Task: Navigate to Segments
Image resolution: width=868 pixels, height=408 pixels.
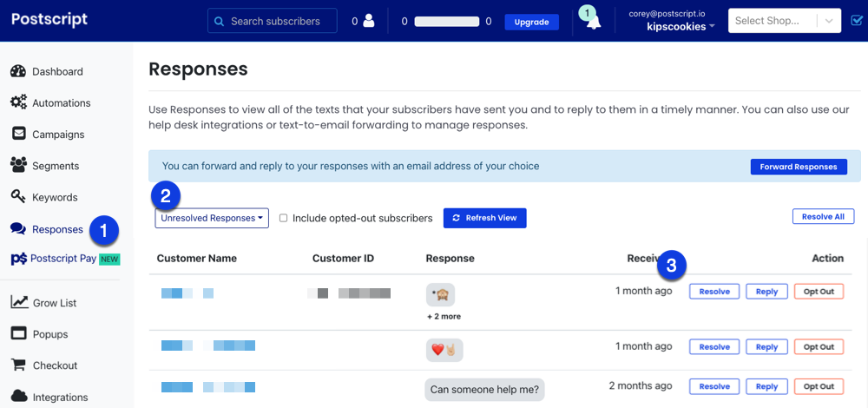Action: coord(56,166)
